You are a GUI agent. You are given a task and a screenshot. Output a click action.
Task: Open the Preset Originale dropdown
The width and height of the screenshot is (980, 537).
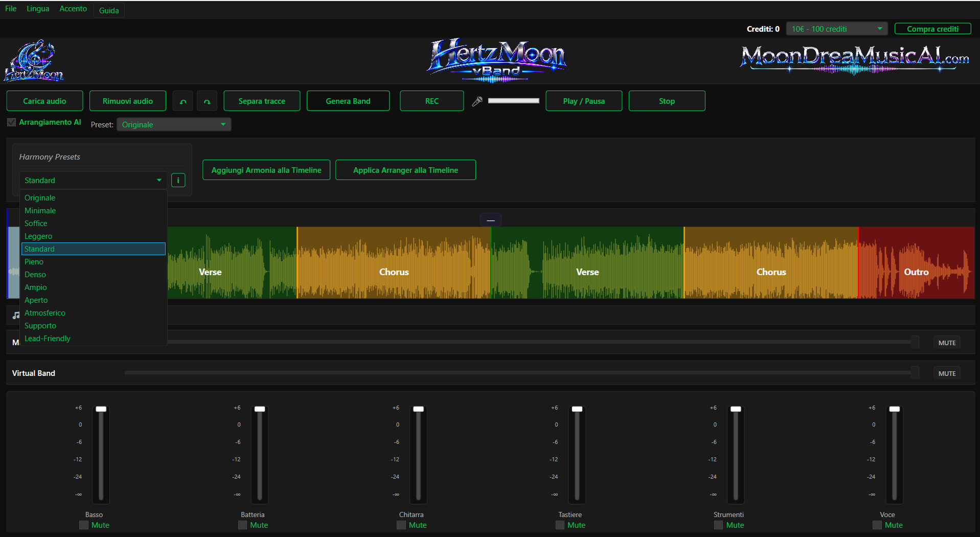pos(174,125)
